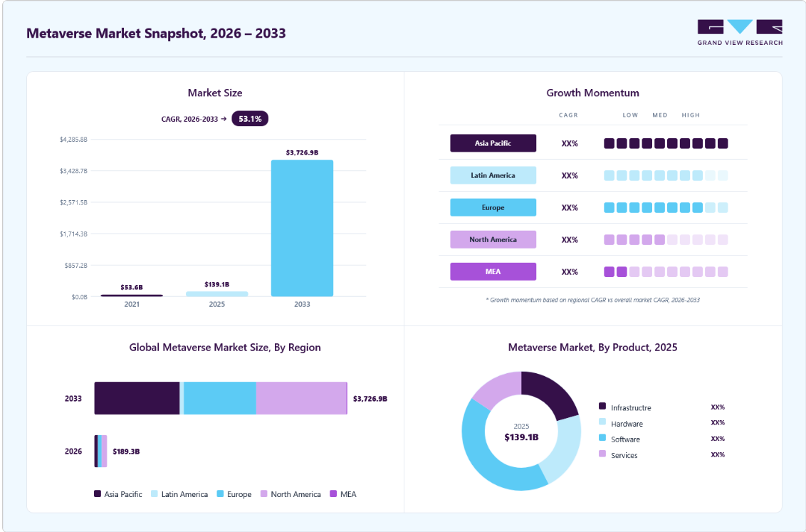This screenshot has width=806, height=532.
Task: Click the Latin America momentum indicator squares
Action: tap(666, 175)
